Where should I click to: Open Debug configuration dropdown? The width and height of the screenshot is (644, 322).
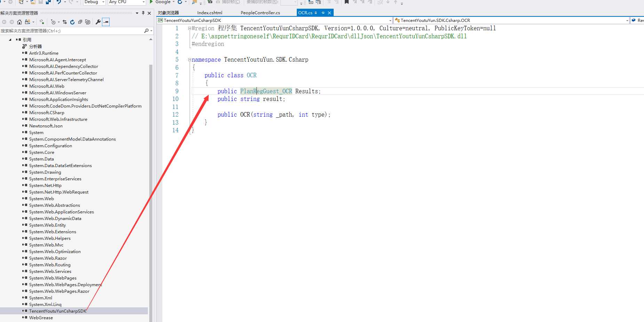click(94, 2)
